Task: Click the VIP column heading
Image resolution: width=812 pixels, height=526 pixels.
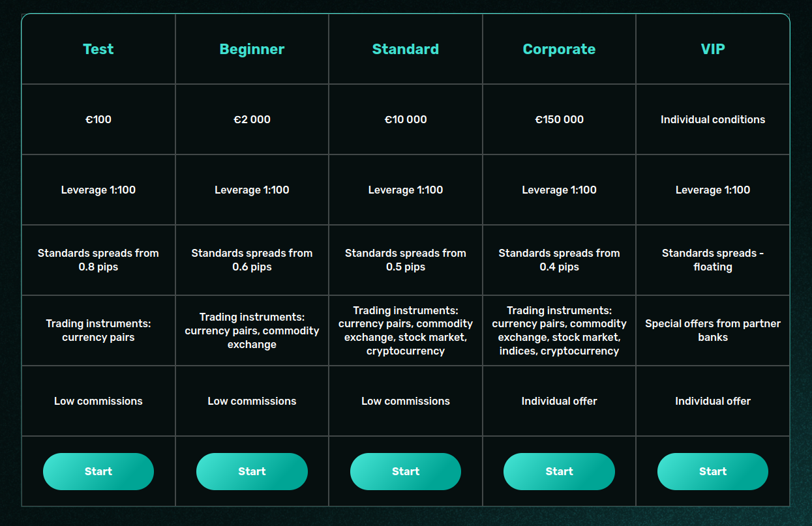Action: coord(713,49)
